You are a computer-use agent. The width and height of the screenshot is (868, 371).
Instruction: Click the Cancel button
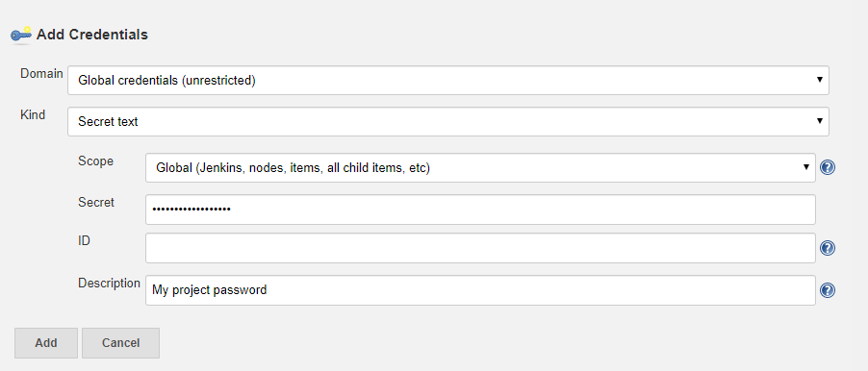pos(120,343)
